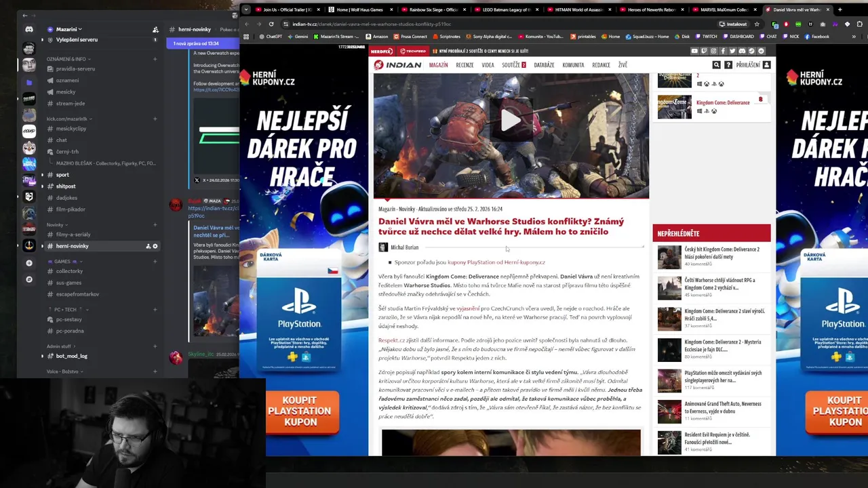Open the Respekt.cz link in article
Image resolution: width=868 pixels, height=488 pixels.
(x=391, y=340)
